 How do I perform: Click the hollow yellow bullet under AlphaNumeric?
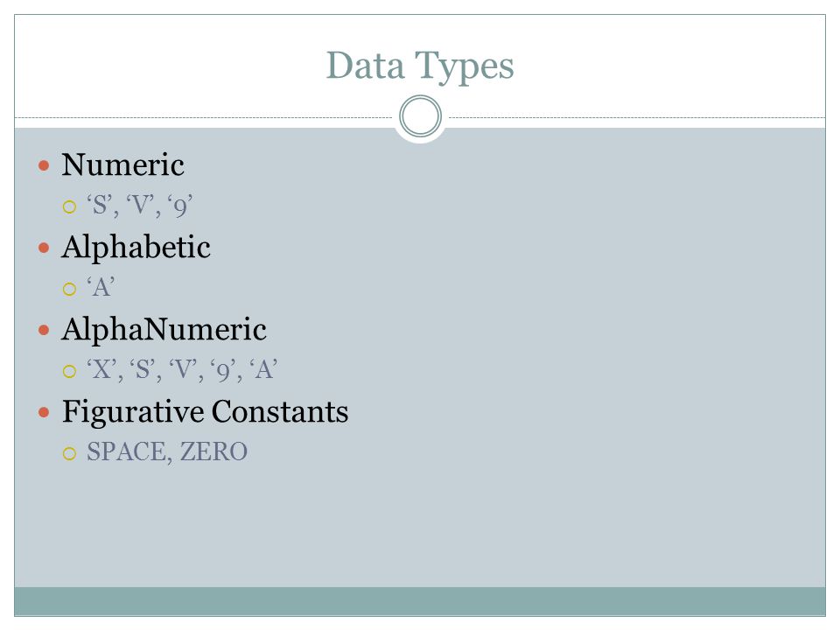(70, 371)
